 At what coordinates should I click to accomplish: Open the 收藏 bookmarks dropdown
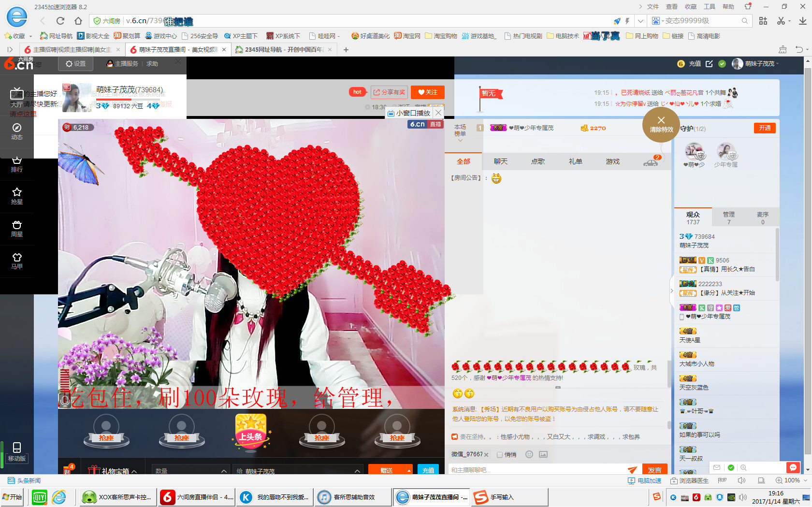pos(30,36)
